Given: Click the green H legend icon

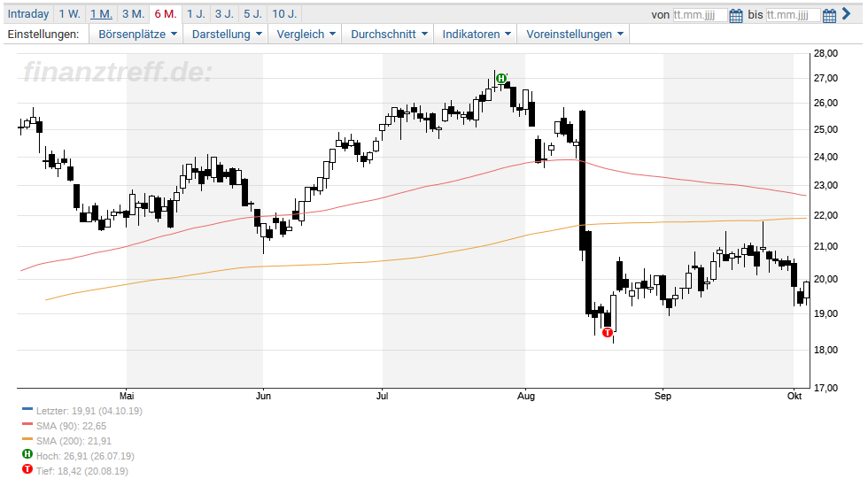Looking at the screenshot, I should point(27,454).
